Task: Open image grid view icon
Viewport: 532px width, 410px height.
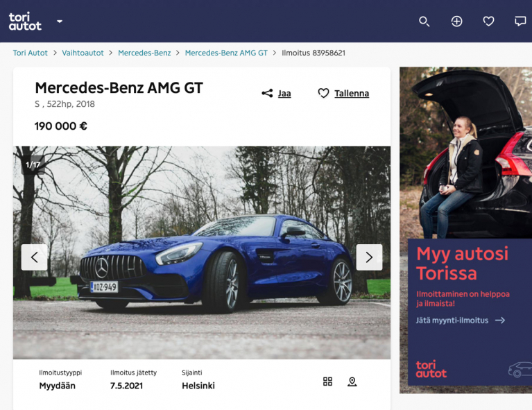Action: click(x=327, y=382)
